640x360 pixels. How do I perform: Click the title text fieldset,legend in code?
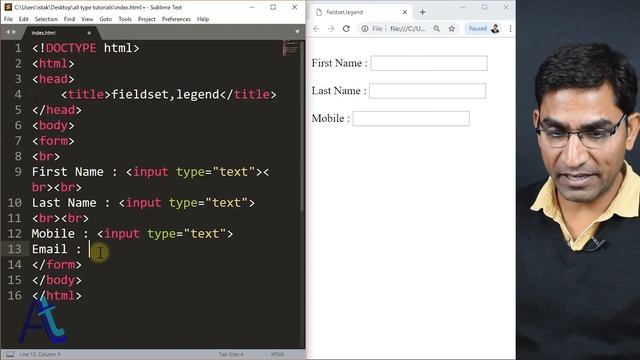tap(165, 95)
